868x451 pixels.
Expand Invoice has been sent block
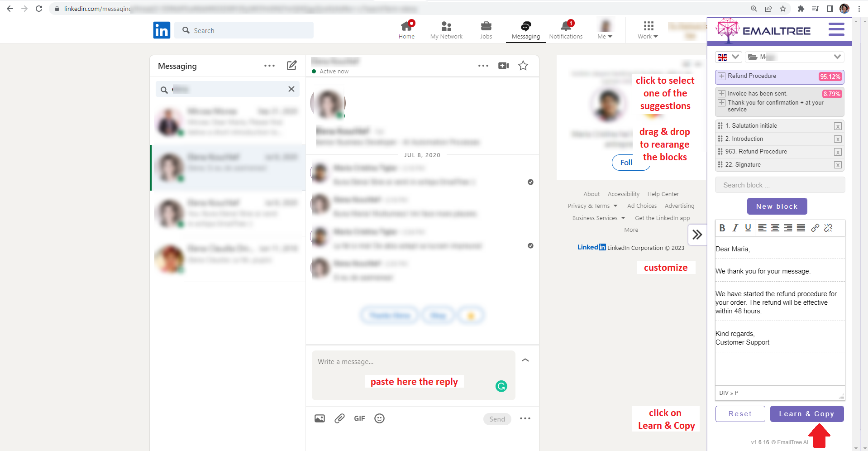coord(722,94)
